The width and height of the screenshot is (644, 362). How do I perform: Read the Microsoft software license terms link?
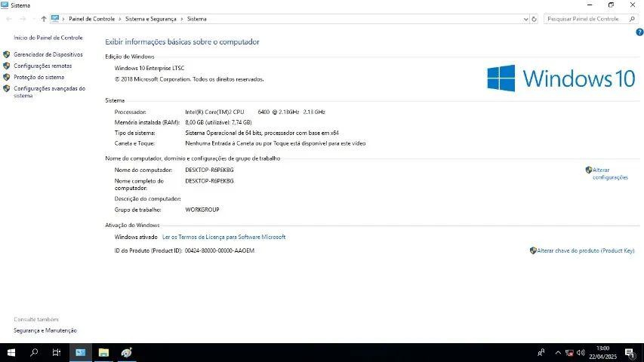[x=223, y=237]
